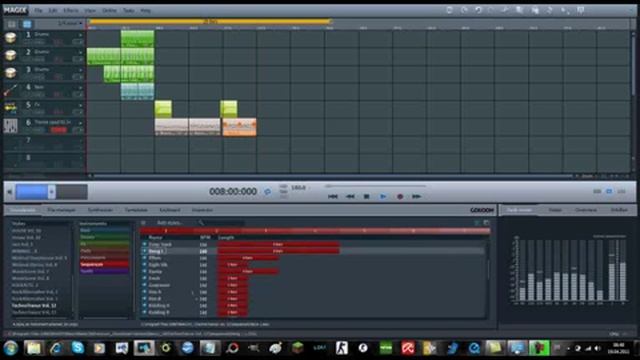
Task: Click the Fx instrument icon of track 5
Action: [10, 108]
